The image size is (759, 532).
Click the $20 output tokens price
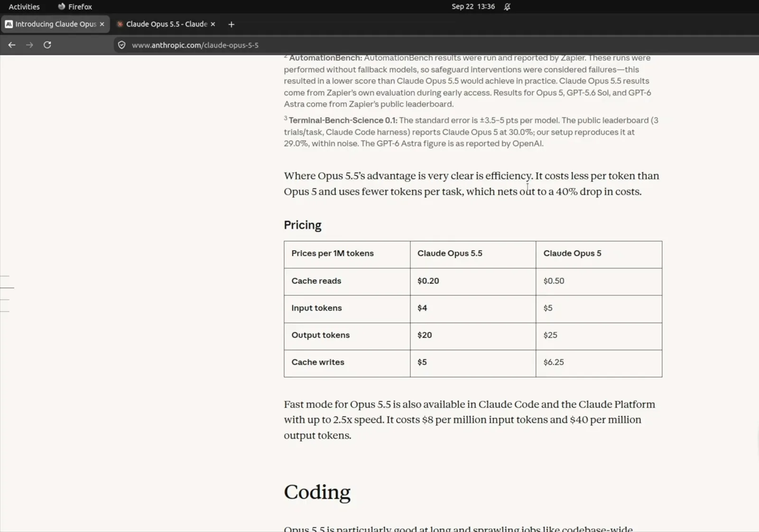point(425,335)
